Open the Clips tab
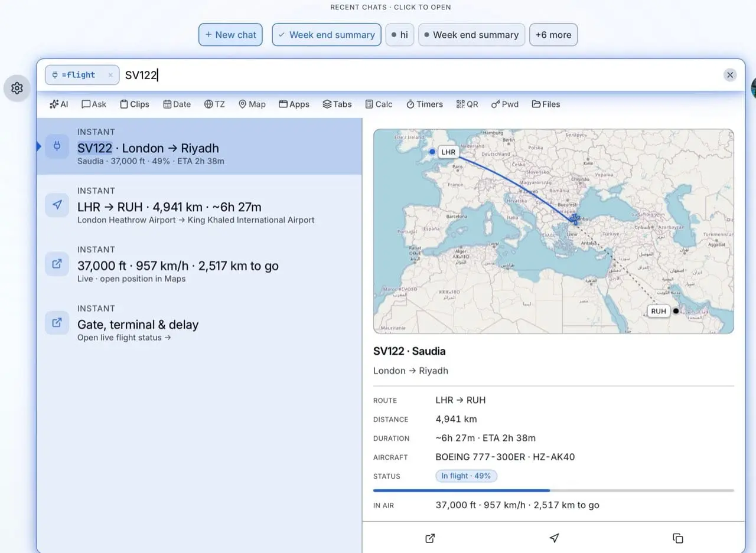This screenshot has height=553, width=756. pos(135,104)
